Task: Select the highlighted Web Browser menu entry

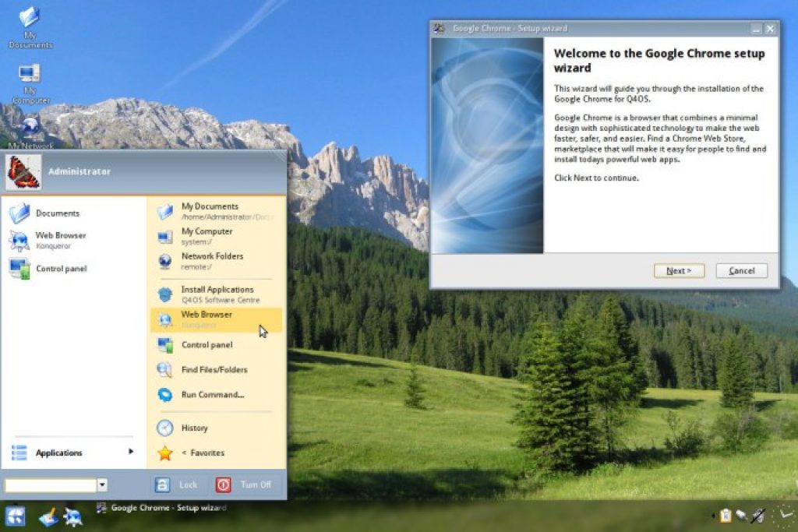Action: pyautogui.click(x=217, y=319)
